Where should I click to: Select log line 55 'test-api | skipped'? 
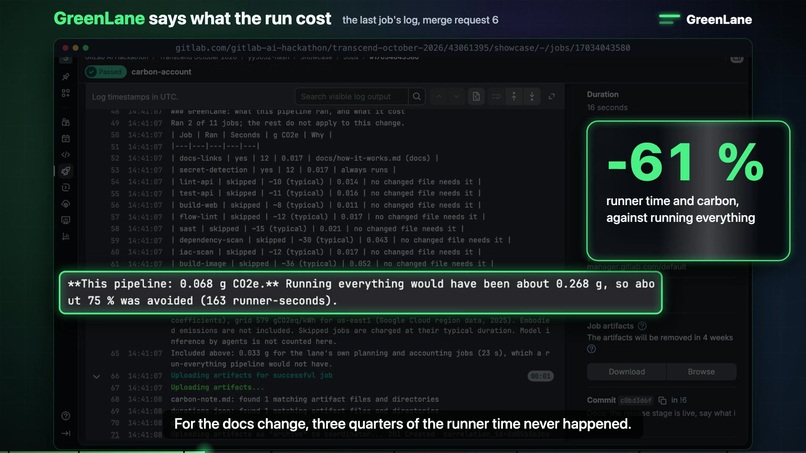click(x=326, y=194)
